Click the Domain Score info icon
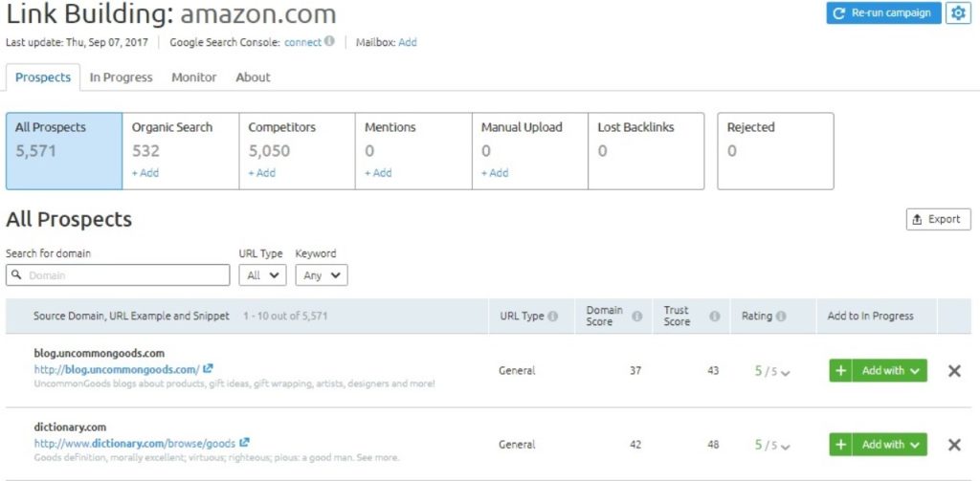This screenshot has width=980, height=481. click(636, 317)
